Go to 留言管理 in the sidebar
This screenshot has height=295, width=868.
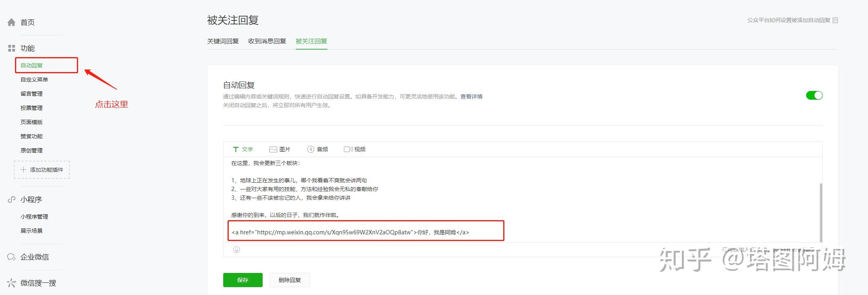(32, 94)
